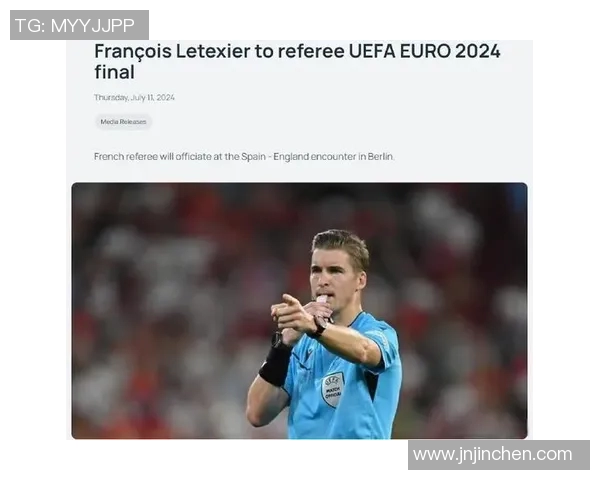Click the Thursday, July 11, 2024 date

coord(134,98)
